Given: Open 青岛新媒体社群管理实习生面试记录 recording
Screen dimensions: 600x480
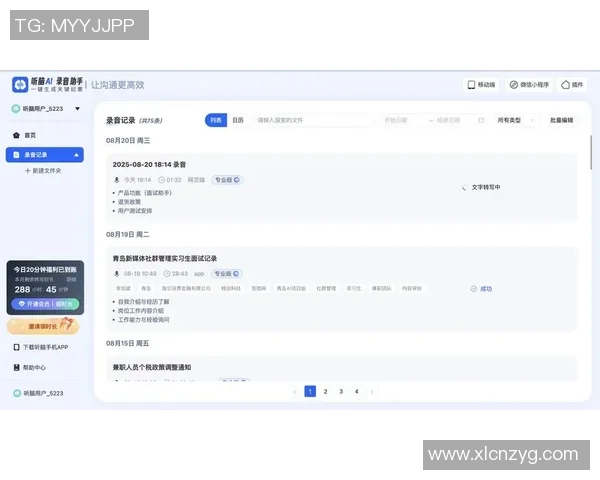Looking at the screenshot, I should [x=165, y=258].
